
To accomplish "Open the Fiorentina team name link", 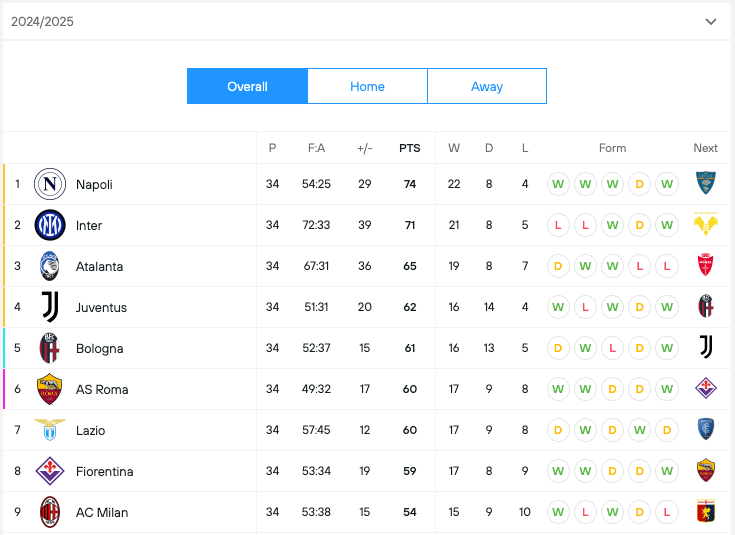I will click(104, 471).
